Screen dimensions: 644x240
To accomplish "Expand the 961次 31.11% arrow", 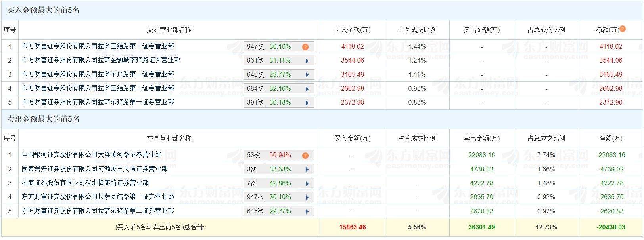I will coord(307,61).
